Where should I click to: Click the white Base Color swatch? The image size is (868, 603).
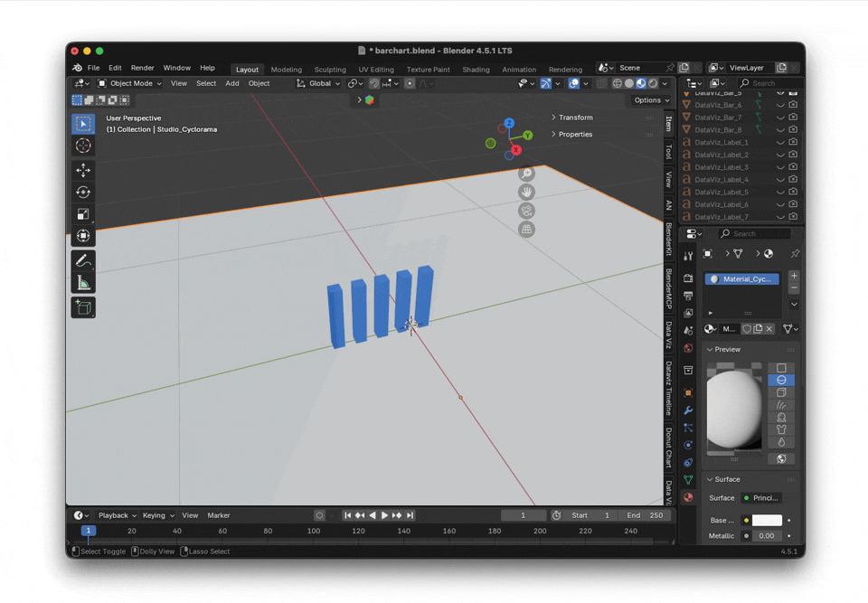point(766,521)
